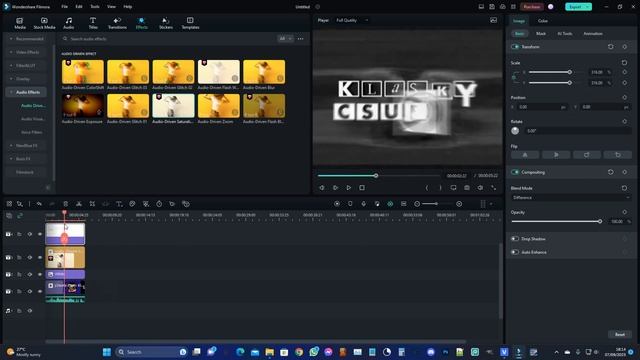
Task: Click the Crop icon in the timeline toolbar
Action: (92, 204)
